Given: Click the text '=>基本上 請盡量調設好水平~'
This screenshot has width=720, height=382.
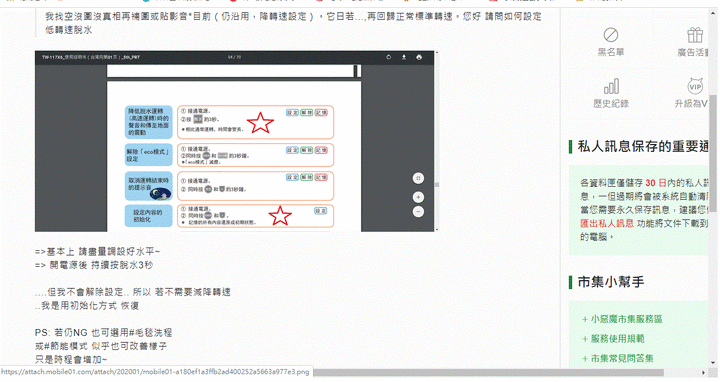Looking at the screenshot, I should pyautogui.click(x=97, y=252).
